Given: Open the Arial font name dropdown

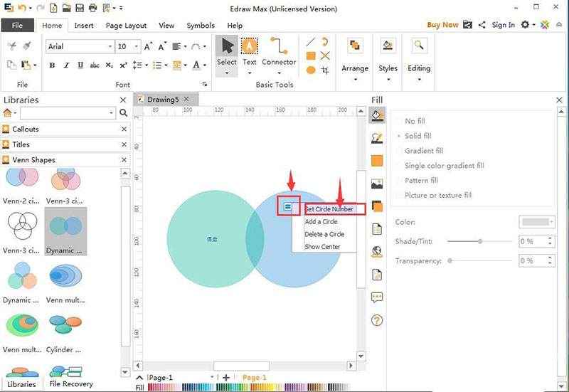Looking at the screenshot, I should coord(110,47).
